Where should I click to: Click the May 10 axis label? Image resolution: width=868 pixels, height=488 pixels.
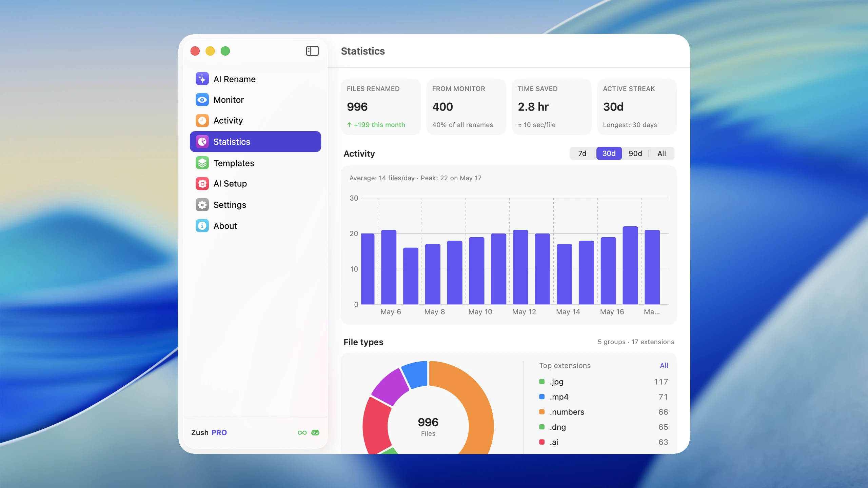click(480, 312)
